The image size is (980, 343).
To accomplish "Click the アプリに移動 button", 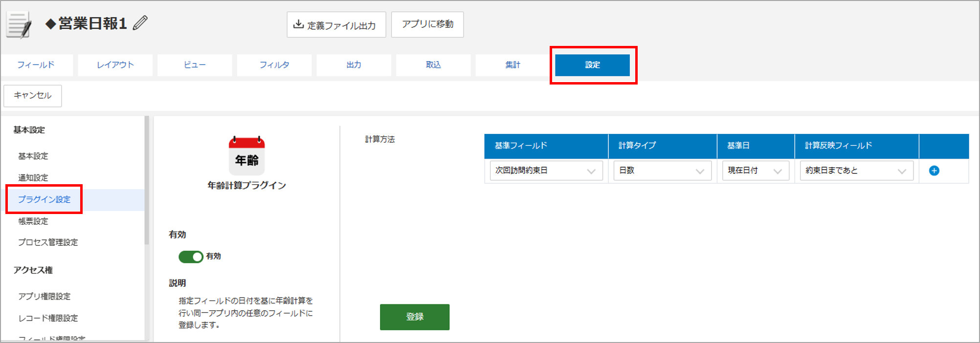I will 427,24.
